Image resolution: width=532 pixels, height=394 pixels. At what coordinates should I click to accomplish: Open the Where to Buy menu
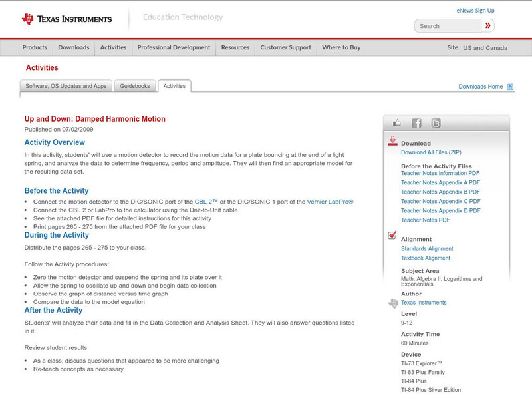pos(341,47)
